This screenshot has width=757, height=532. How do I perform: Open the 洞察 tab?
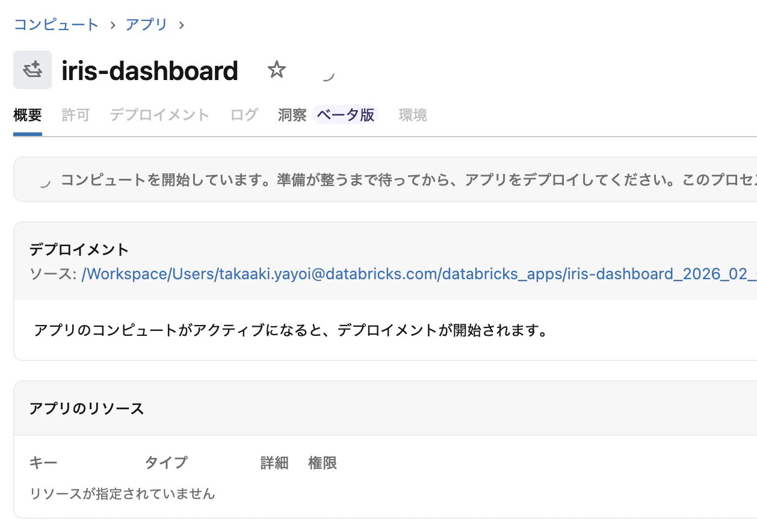[292, 114]
